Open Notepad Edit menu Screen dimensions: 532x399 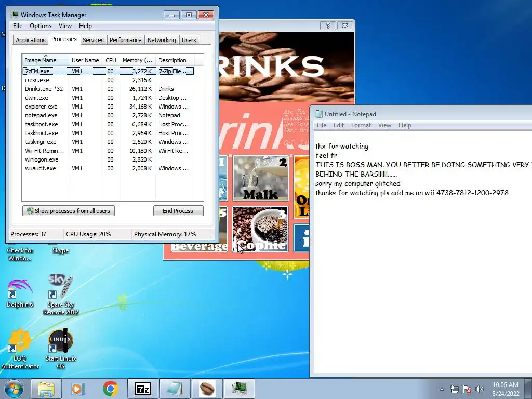[339, 125]
